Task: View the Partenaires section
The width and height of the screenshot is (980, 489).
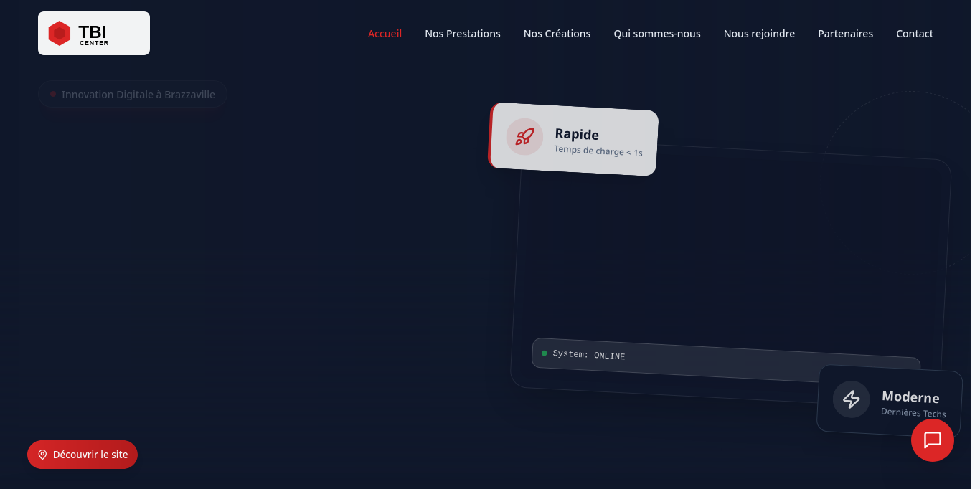Action: coord(845,34)
